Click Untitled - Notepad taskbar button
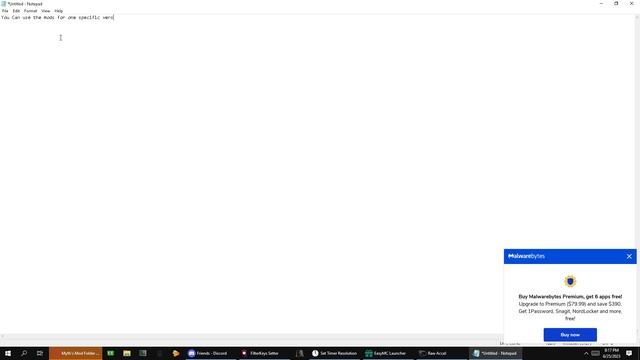This screenshot has height=360, width=640. [495, 353]
